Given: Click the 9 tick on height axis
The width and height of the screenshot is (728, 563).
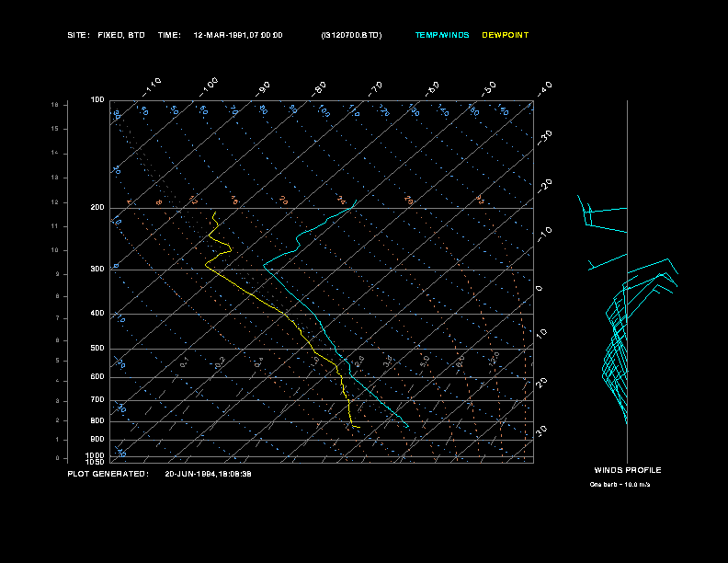Looking at the screenshot, I should click(x=58, y=274).
